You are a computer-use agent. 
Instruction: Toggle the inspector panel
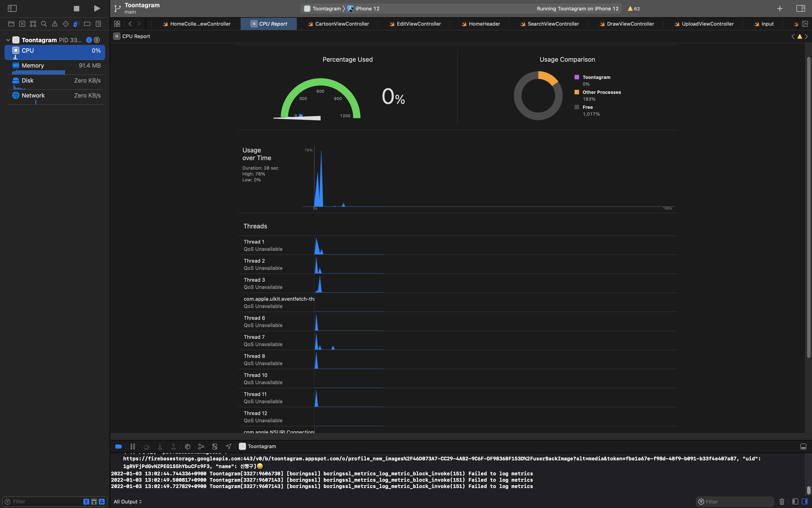tap(801, 9)
